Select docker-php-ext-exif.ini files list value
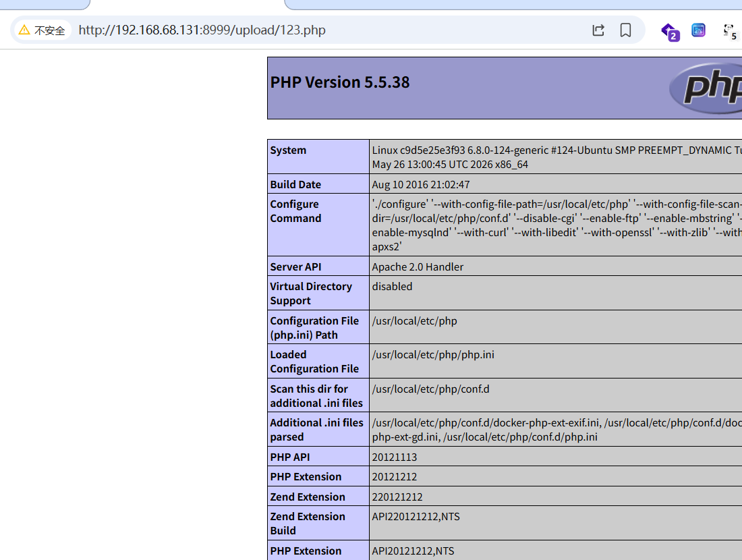The height and width of the screenshot is (560, 742). click(x=557, y=430)
